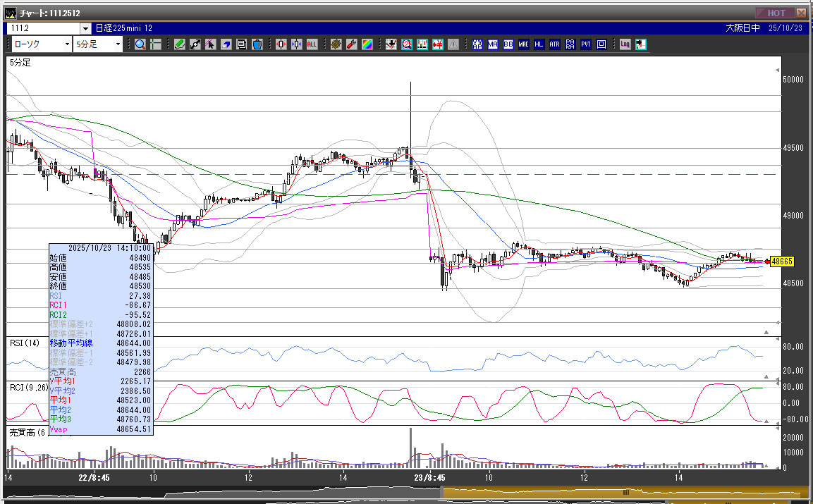The image size is (813, 504).
Task: Select the diagonal trend line tool
Action: coord(195,44)
